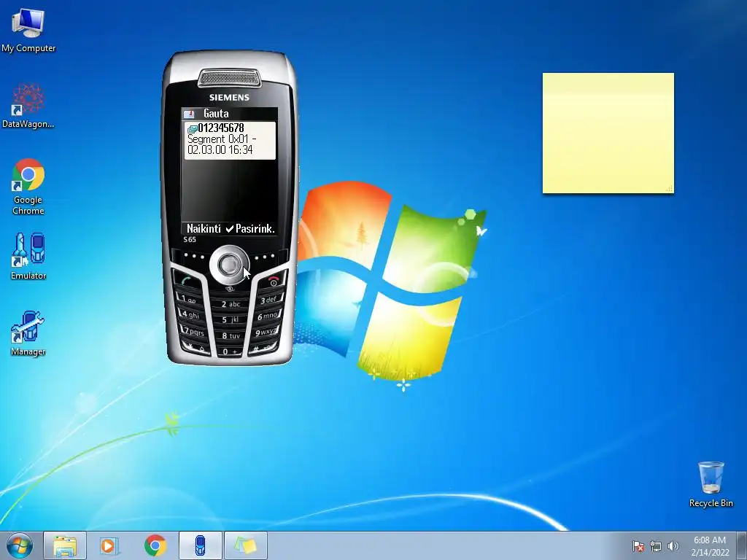Viewport: 747px width, 560px height.
Task: Click the browser key below the joystick
Action: coord(230,289)
